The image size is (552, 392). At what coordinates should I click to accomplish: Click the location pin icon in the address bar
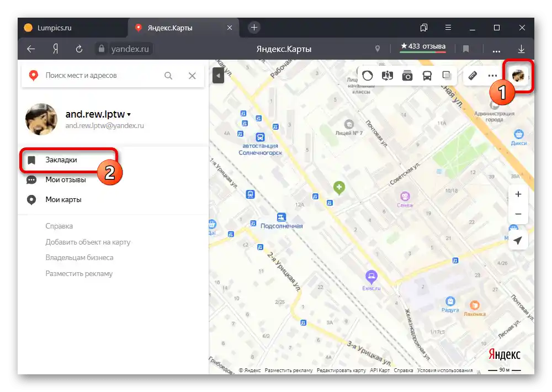tap(378, 49)
